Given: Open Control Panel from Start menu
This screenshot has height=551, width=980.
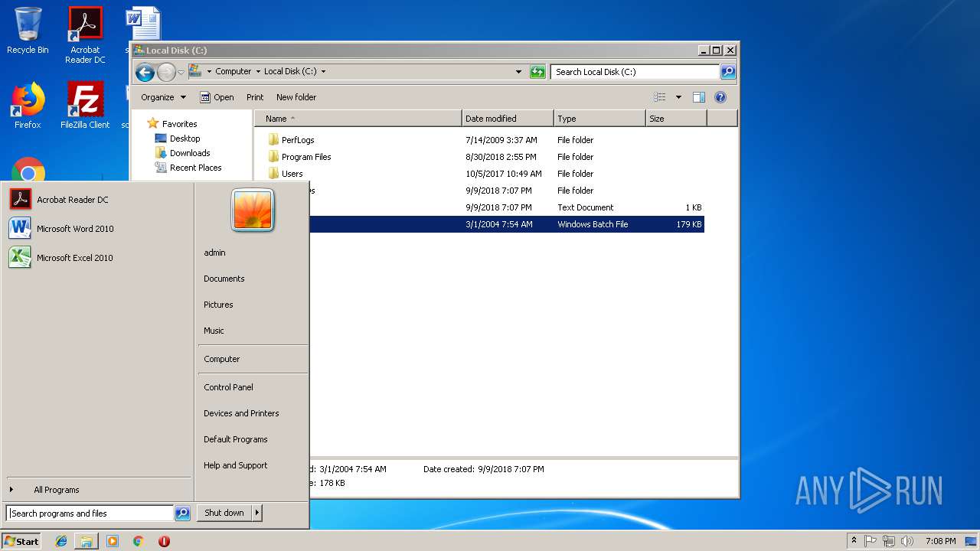Looking at the screenshot, I should click(228, 387).
